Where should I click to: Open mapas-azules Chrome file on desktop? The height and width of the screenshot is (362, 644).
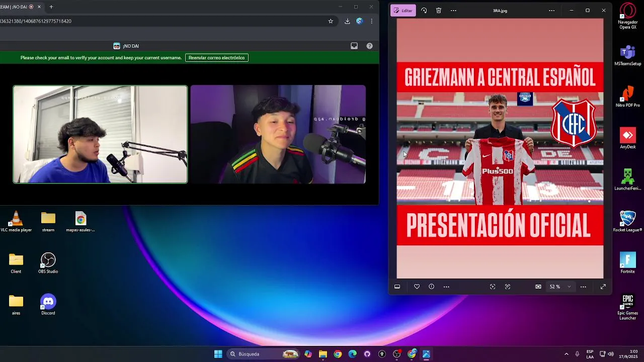click(80, 222)
